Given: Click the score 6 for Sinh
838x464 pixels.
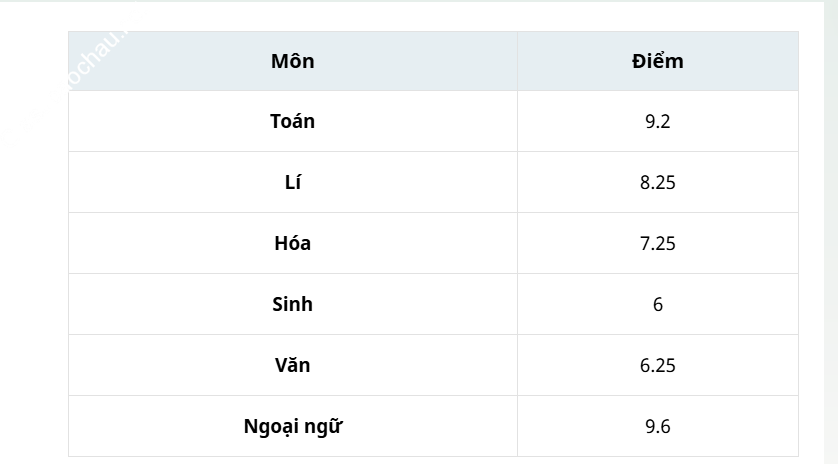Looking at the screenshot, I should [657, 305].
